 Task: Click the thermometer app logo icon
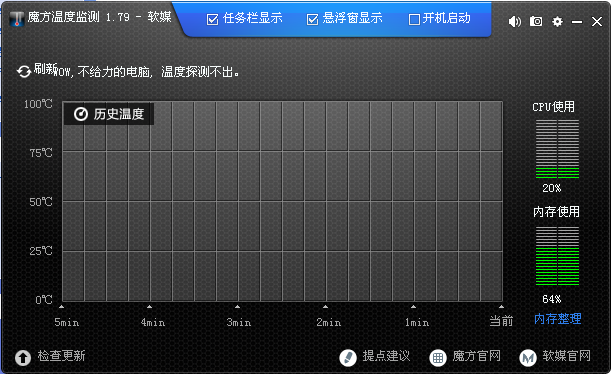pos(17,18)
